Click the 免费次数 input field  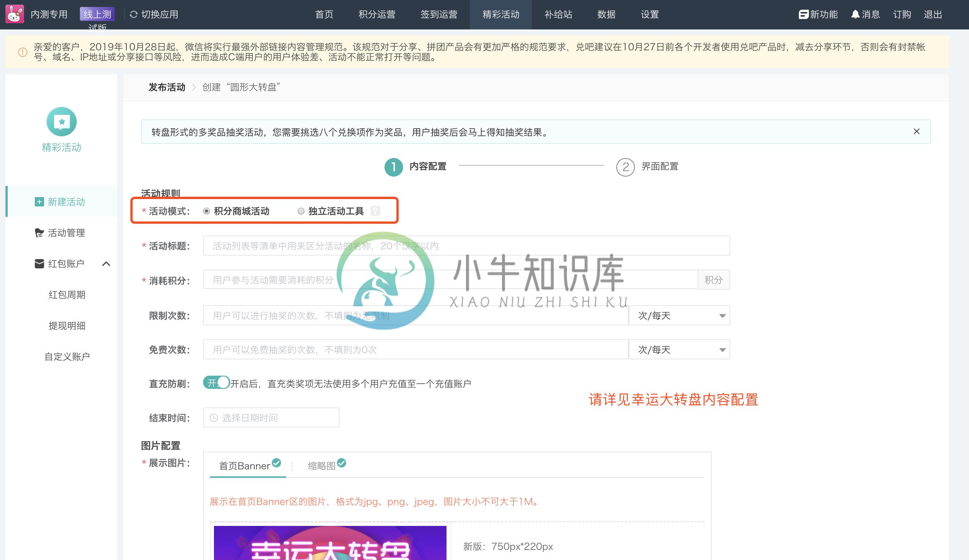[x=416, y=350]
